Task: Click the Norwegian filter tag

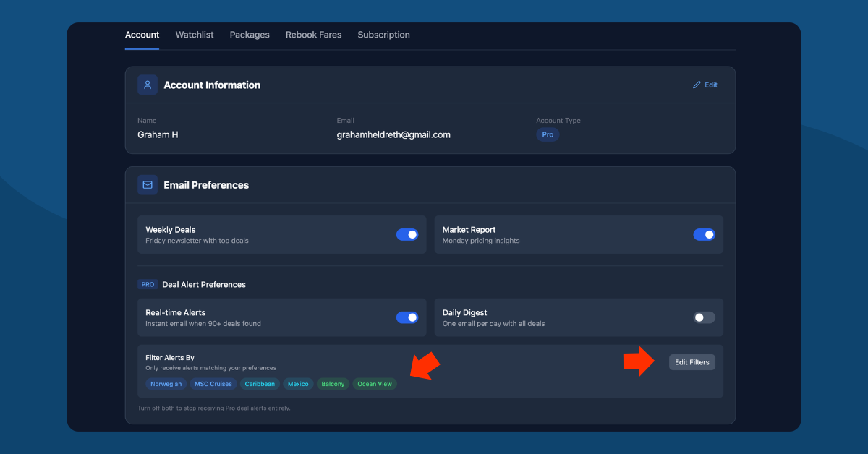Action: pyautogui.click(x=166, y=384)
